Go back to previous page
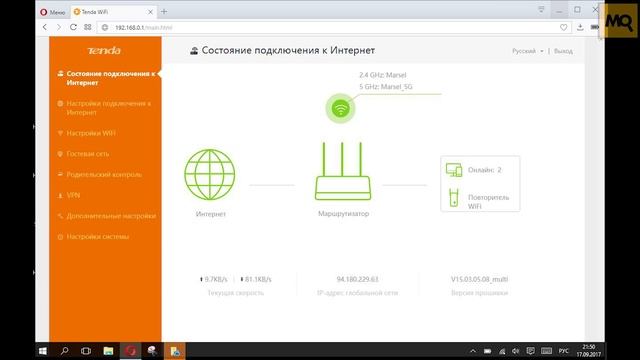640x360 pixels. 45,27
